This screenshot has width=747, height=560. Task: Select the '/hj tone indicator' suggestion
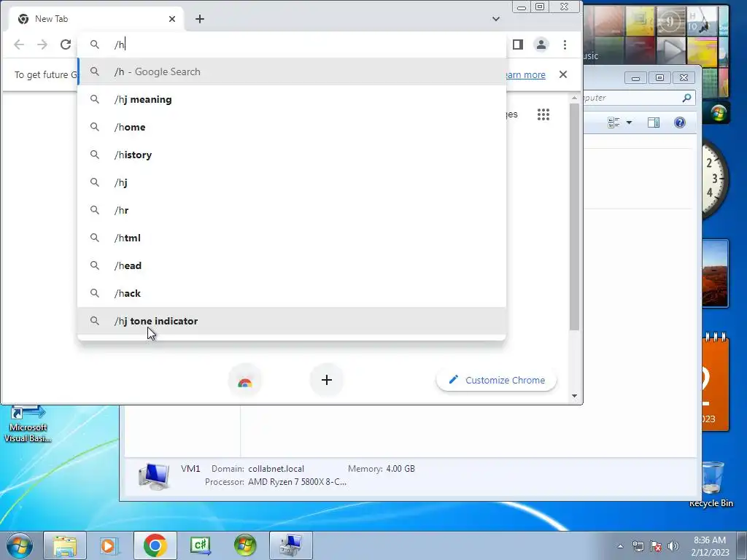tap(292, 321)
